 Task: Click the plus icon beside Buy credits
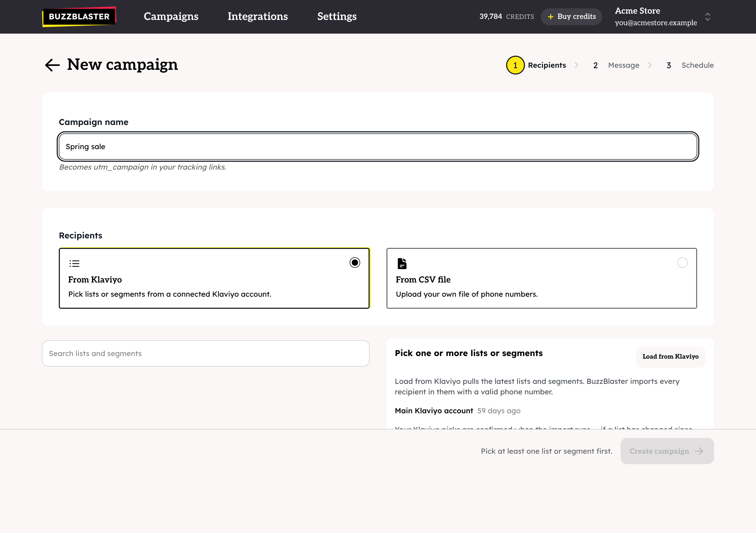550,17
